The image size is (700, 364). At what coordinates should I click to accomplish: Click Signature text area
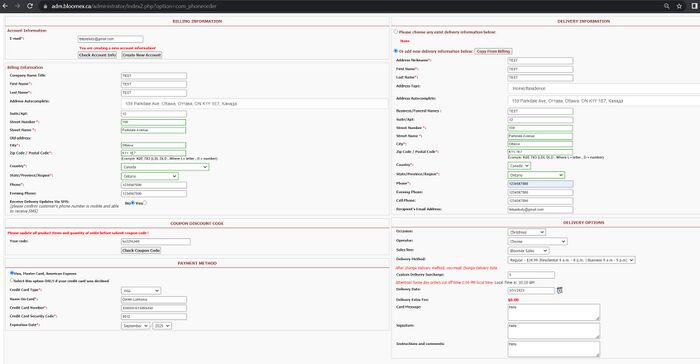coord(554,331)
